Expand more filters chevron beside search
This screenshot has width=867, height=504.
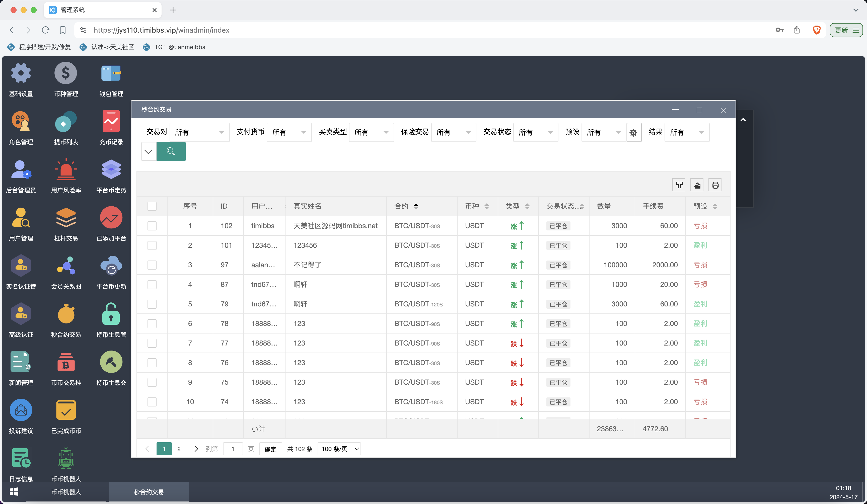[149, 151]
